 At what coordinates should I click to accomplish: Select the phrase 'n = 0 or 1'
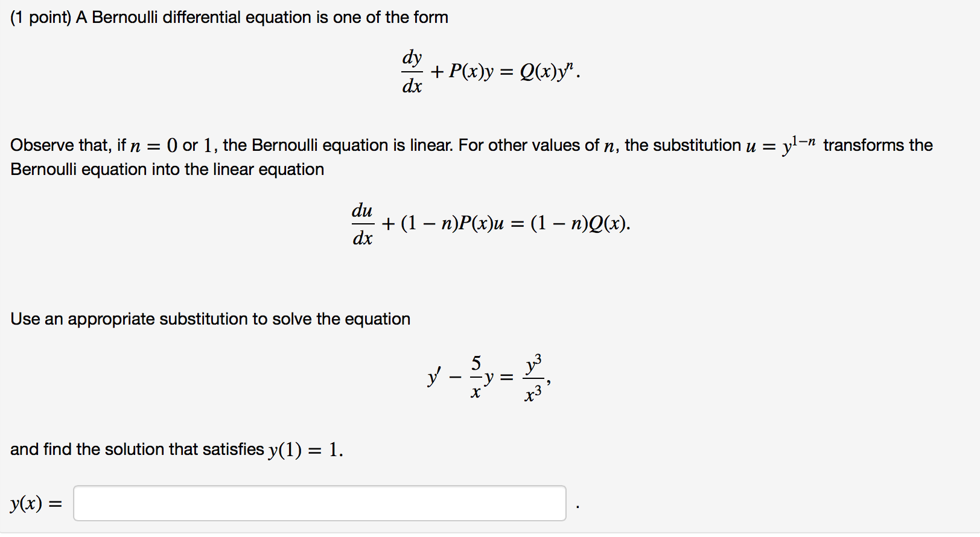click(x=173, y=145)
